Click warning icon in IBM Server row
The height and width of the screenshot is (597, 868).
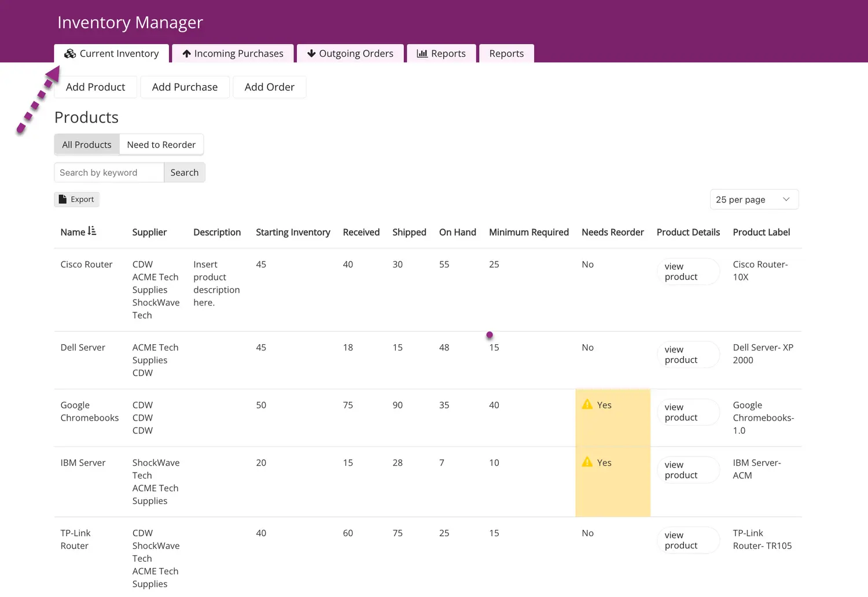coord(587,462)
